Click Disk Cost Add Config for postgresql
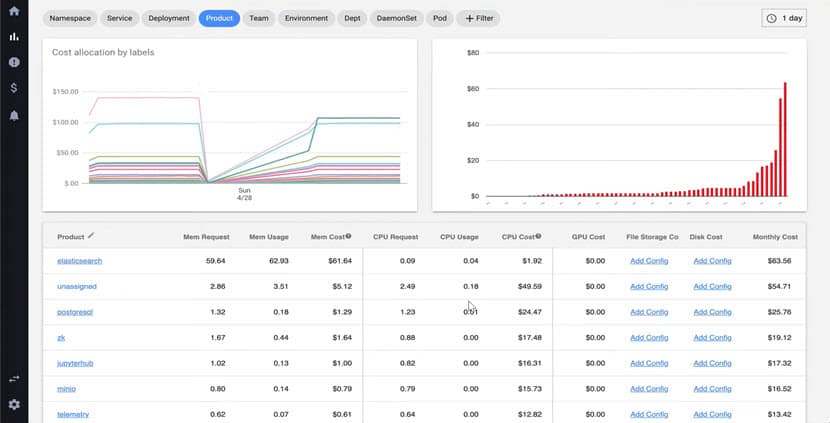The width and height of the screenshot is (830, 423). point(712,312)
